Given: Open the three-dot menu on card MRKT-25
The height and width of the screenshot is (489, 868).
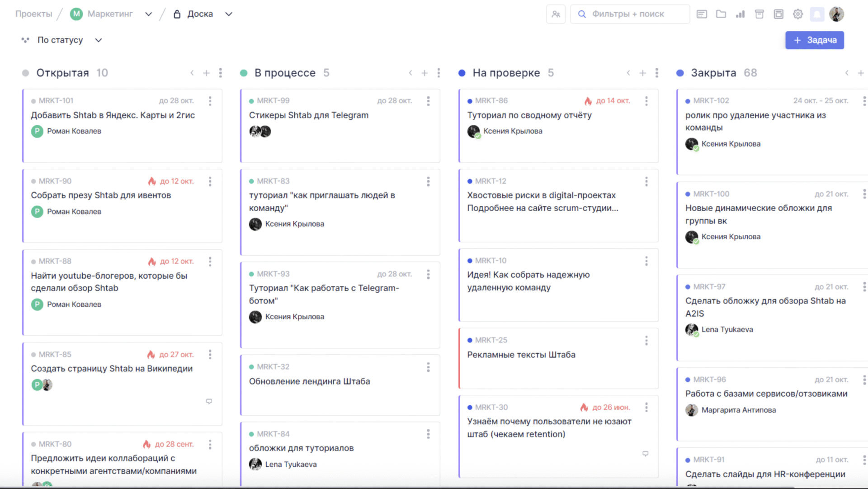Looking at the screenshot, I should pos(646,341).
